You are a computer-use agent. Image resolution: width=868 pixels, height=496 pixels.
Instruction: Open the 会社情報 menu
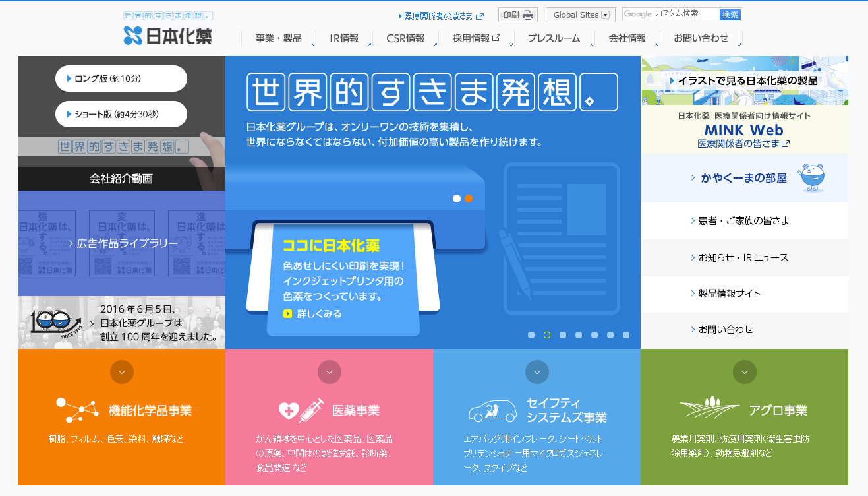point(627,38)
